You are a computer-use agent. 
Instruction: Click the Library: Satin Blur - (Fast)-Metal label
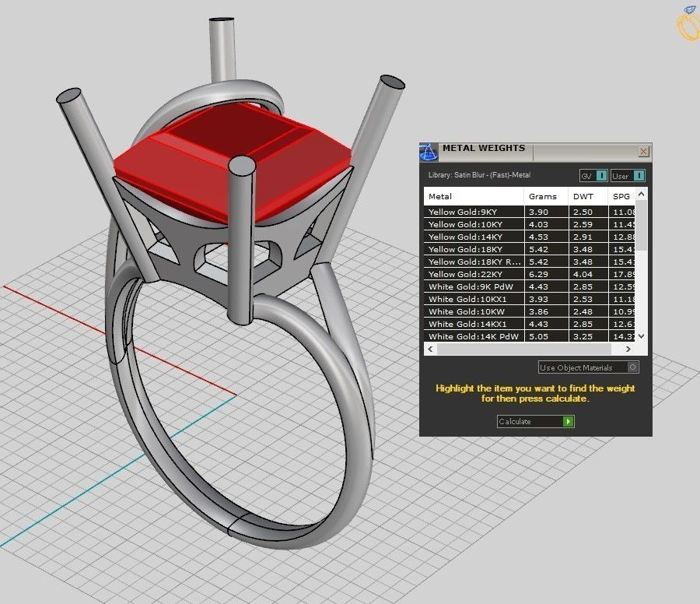click(479, 174)
